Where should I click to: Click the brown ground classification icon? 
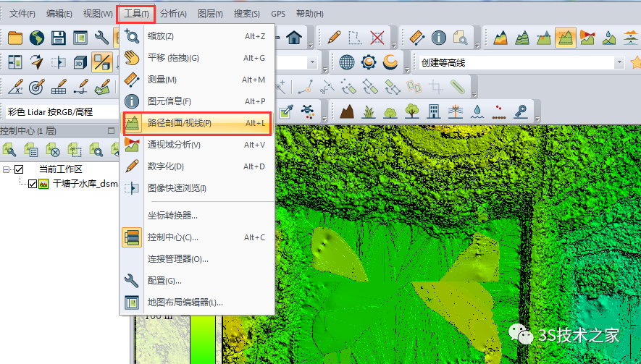pos(347,111)
